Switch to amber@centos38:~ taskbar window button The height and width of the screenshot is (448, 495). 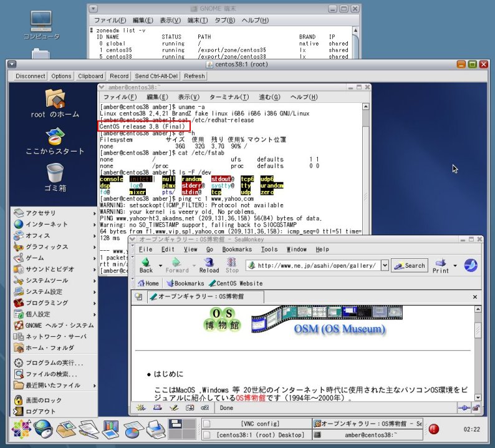click(367, 435)
